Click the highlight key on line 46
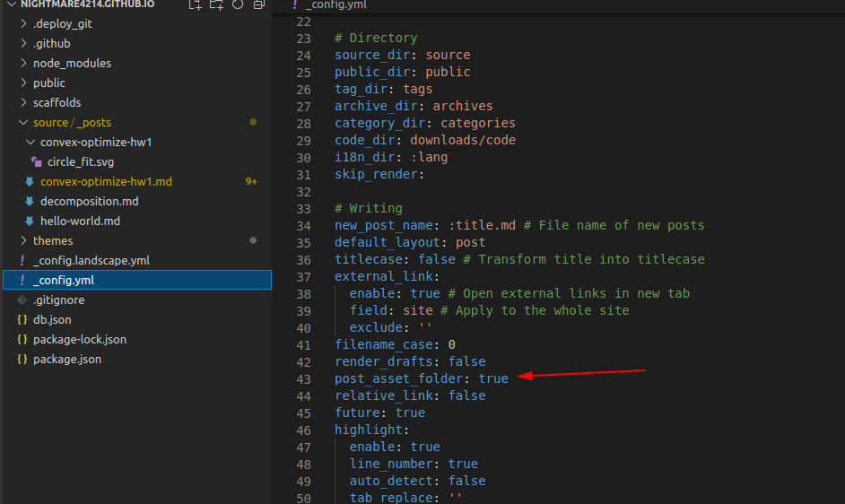Screen dimensions: 845x504 point(369,430)
